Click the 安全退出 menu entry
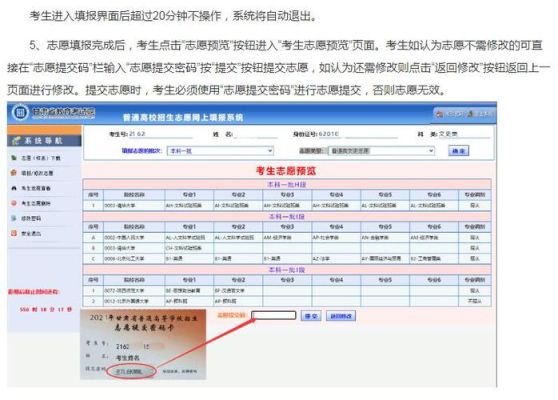 coord(31,233)
